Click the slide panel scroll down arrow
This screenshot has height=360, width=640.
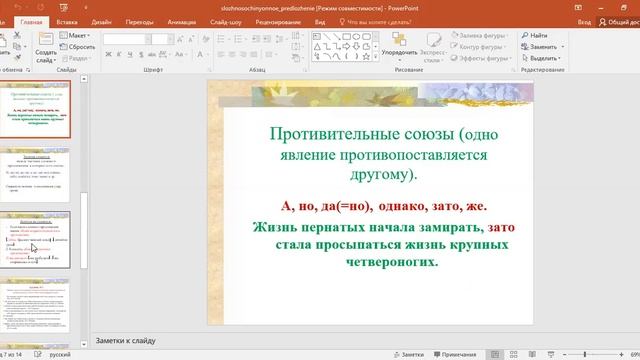[x=84, y=344]
